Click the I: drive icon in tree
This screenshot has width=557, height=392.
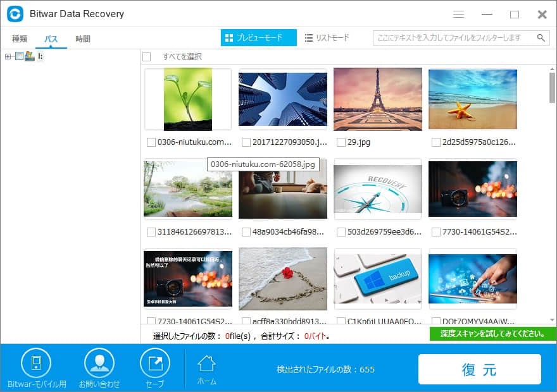point(29,56)
